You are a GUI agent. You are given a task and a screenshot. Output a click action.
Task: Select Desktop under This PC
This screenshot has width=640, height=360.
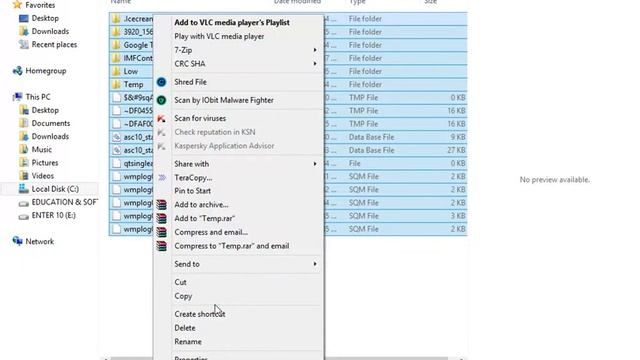pyautogui.click(x=45, y=110)
